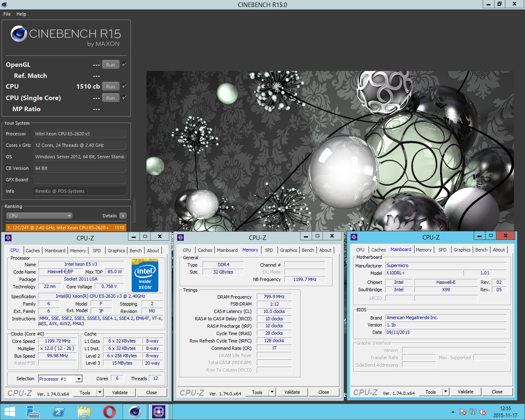Open the Tools dropdown arrow in the CPU-Z Mainboard window

445,392
